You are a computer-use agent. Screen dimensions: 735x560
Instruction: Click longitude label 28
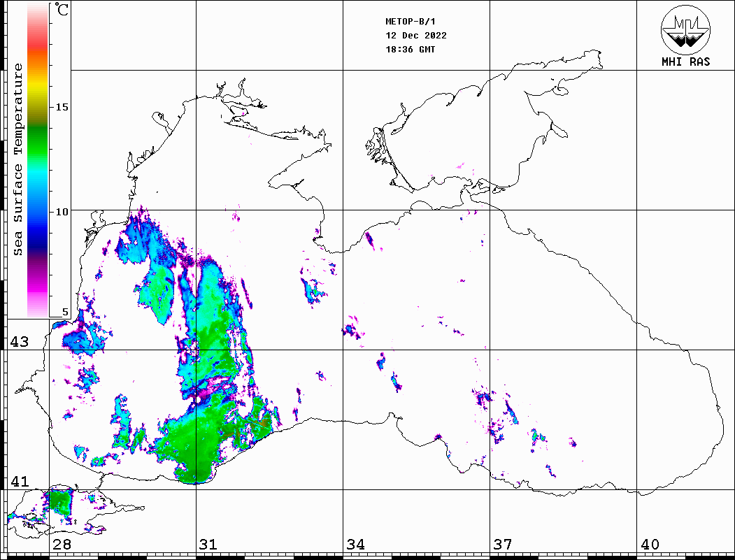coord(62,545)
